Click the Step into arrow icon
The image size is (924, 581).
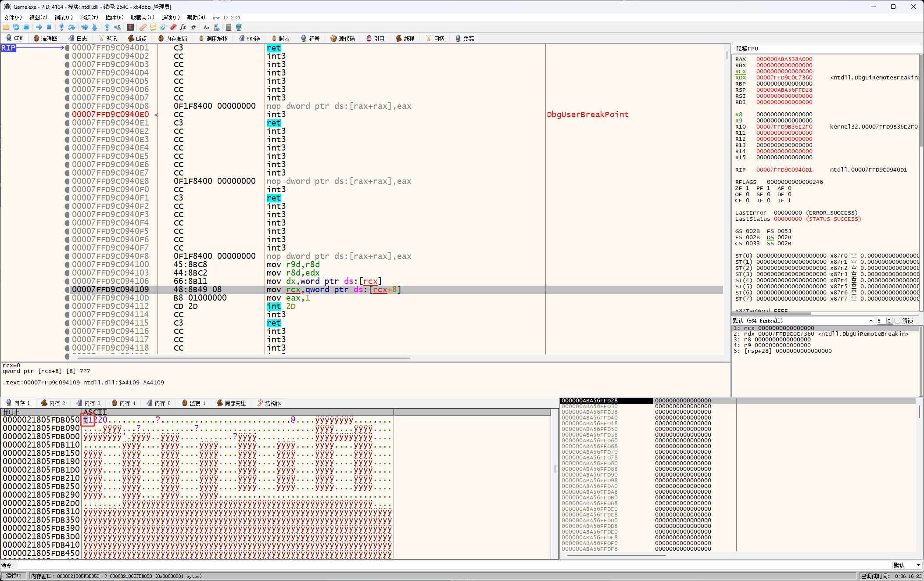(x=61, y=27)
